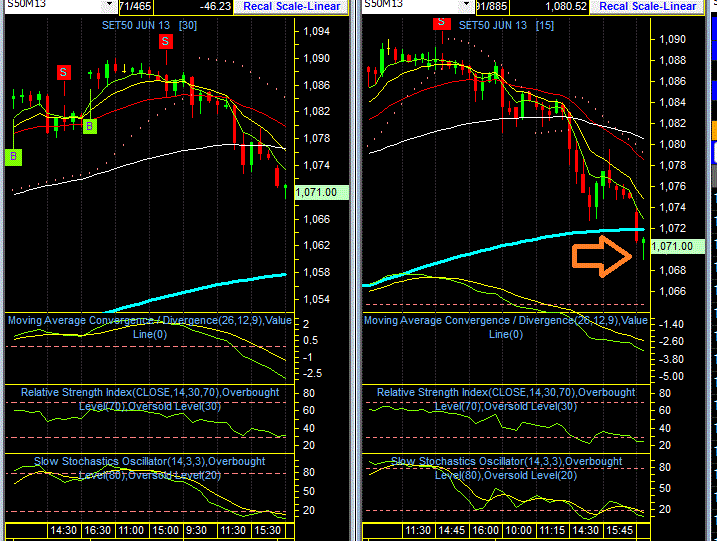
Task: Select the red S sell marker beside the 1,090 level
Action: click(166, 42)
